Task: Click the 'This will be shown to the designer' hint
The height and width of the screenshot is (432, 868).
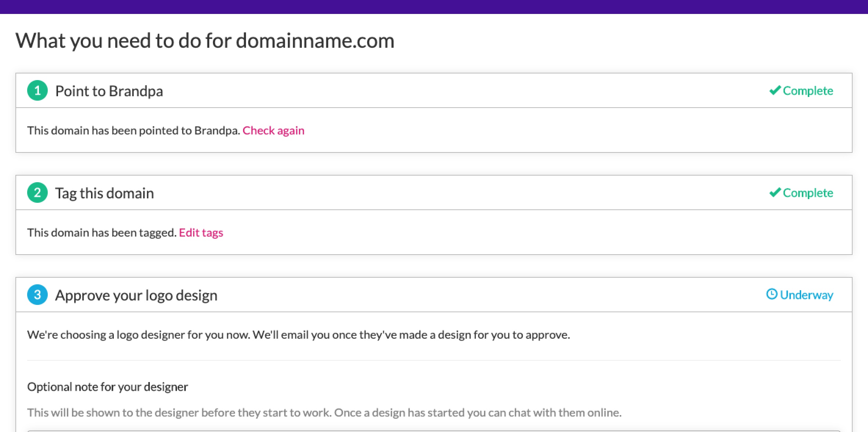Action: coord(324,413)
